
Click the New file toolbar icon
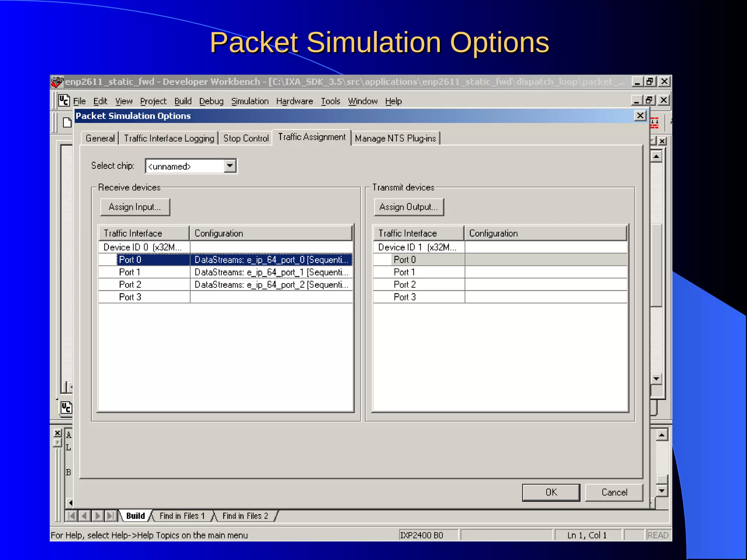tap(67, 122)
